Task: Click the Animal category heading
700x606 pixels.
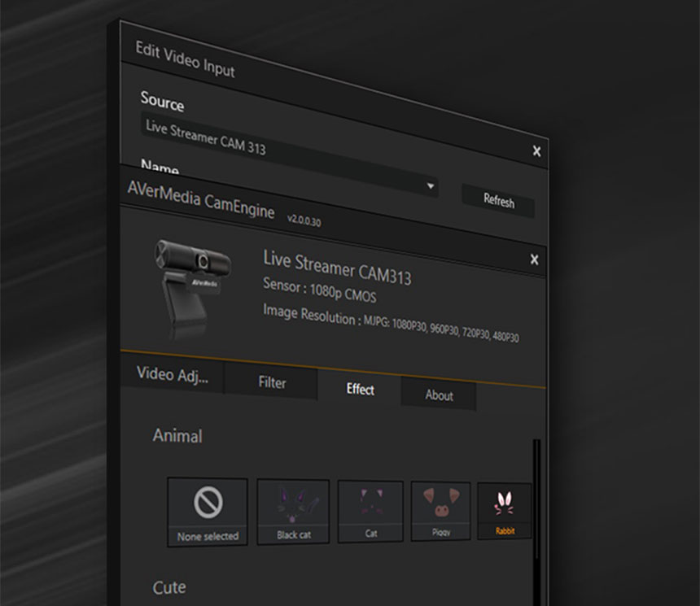Action: tap(177, 436)
